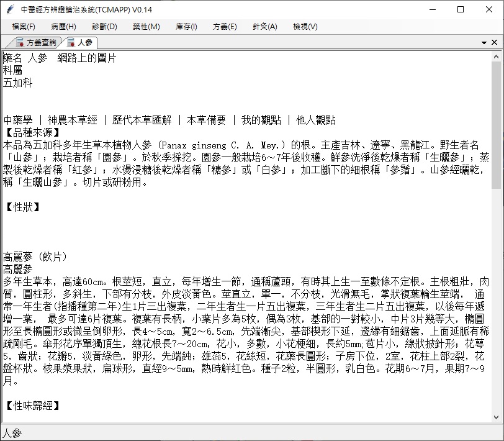Viewport: 504px width, 441px height.
Task: Click the vertical scrollbar thumb
Action: 497,124
